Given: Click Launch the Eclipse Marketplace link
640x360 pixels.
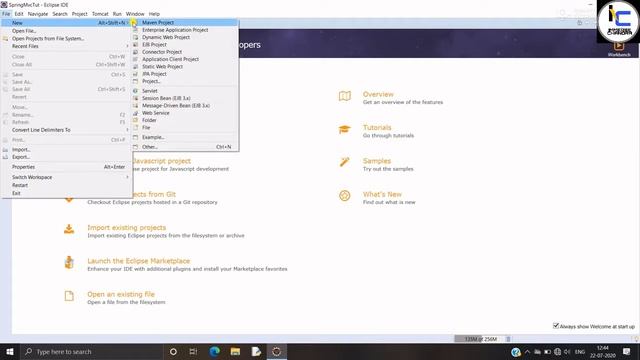Looking at the screenshot, I should 138,261.
